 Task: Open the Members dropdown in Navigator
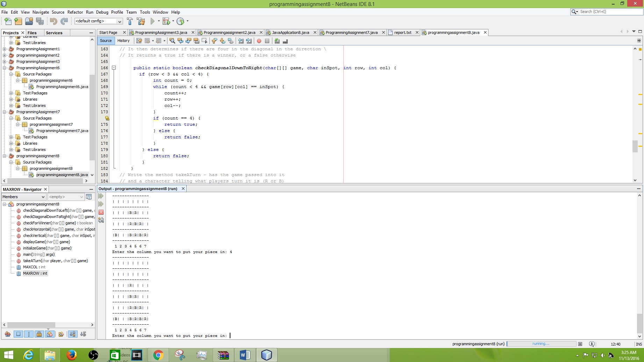23,197
